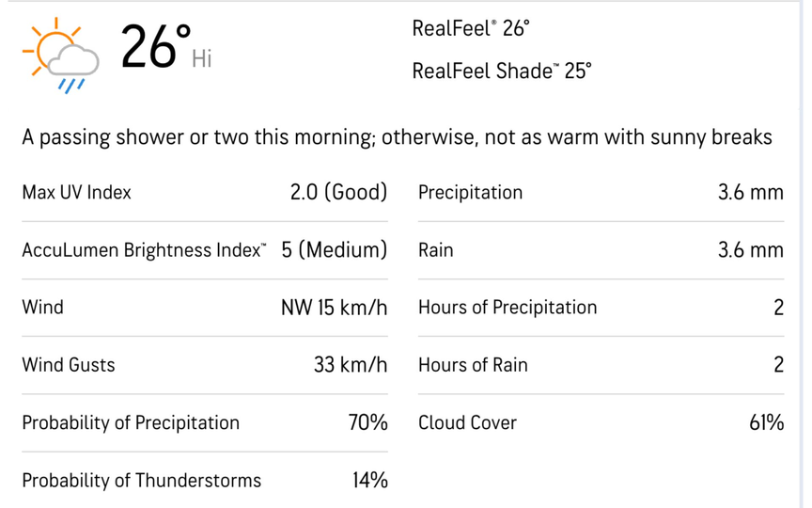This screenshot has height=508, width=812.
Task: Click the 61% cloud cover value
Action: click(766, 422)
